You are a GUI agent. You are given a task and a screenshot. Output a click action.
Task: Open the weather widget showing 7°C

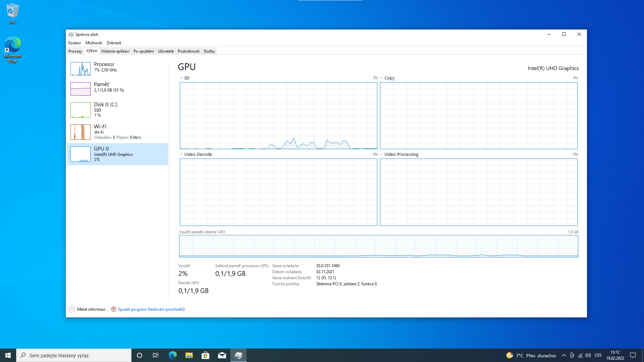coord(531,355)
